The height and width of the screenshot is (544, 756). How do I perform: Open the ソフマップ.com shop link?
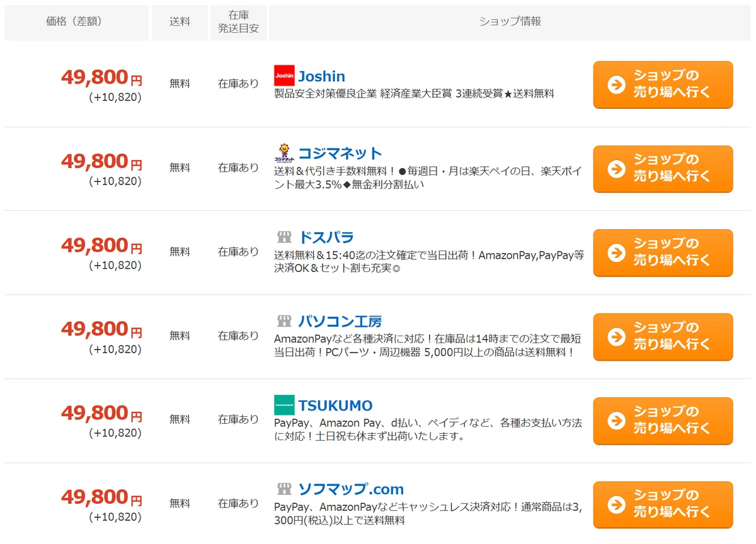(x=351, y=489)
